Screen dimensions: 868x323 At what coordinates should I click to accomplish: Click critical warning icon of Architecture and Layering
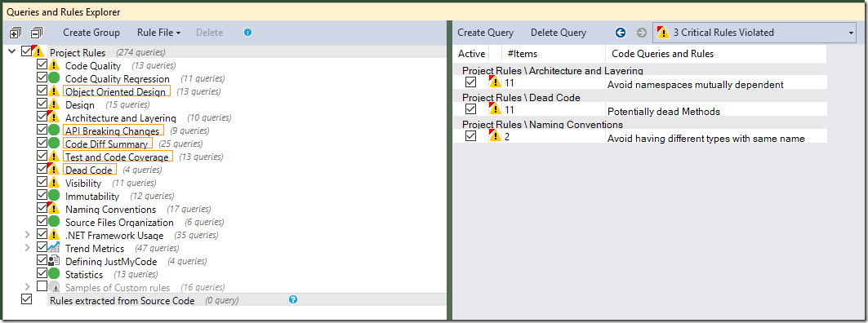pyautogui.click(x=54, y=117)
